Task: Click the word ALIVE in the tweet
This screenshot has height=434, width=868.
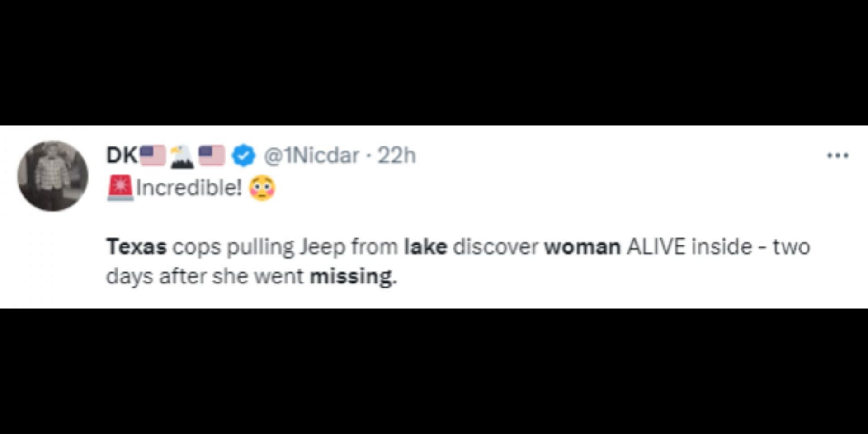Action: click(x=656, y=247)
